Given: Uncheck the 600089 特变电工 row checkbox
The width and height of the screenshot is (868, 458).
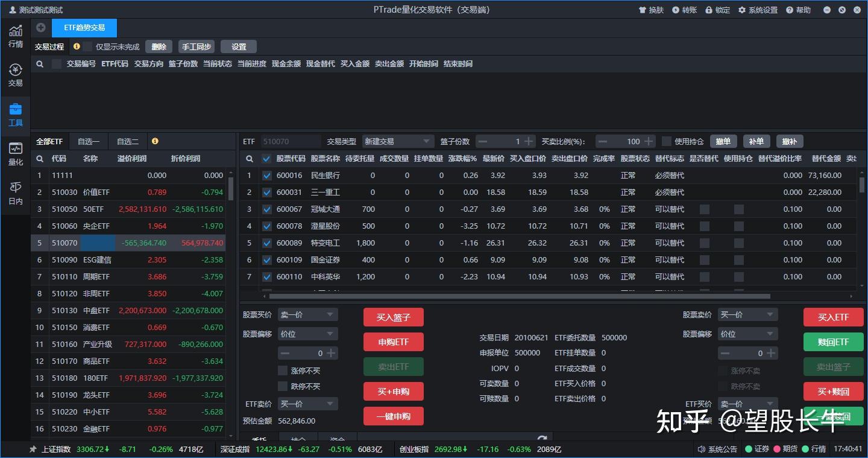Looking at the screenshot, I should pyautogui.click(x=267, y=243).
